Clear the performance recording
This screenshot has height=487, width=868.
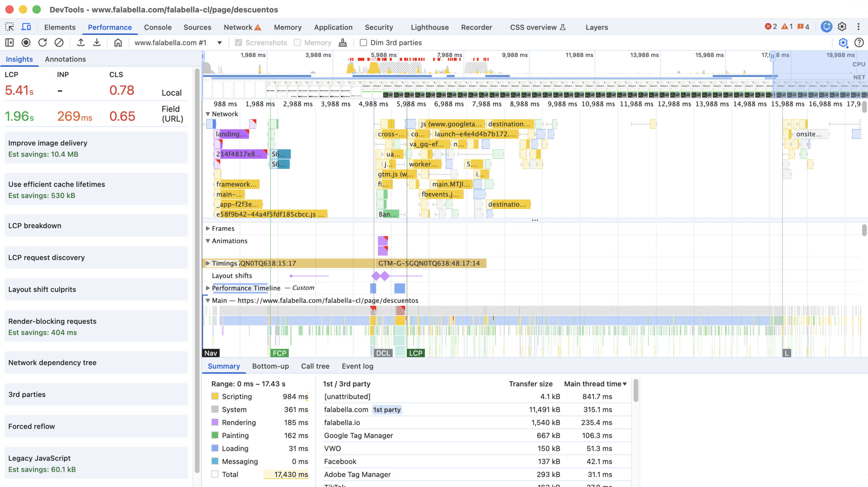[x=59, y=43]
